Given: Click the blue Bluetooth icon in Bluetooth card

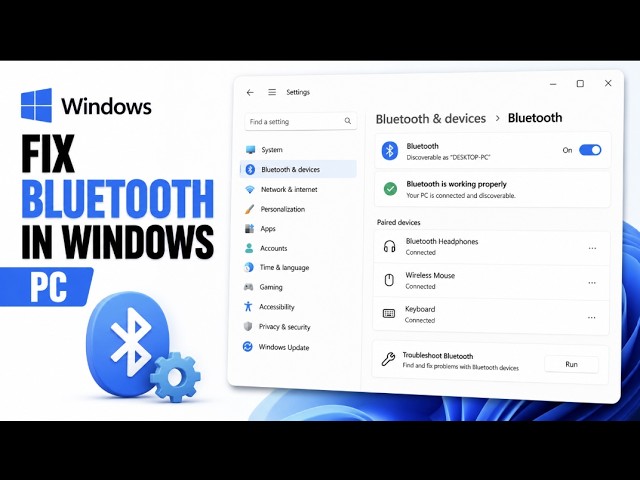Looking at the screenshot, I should 390,151.
